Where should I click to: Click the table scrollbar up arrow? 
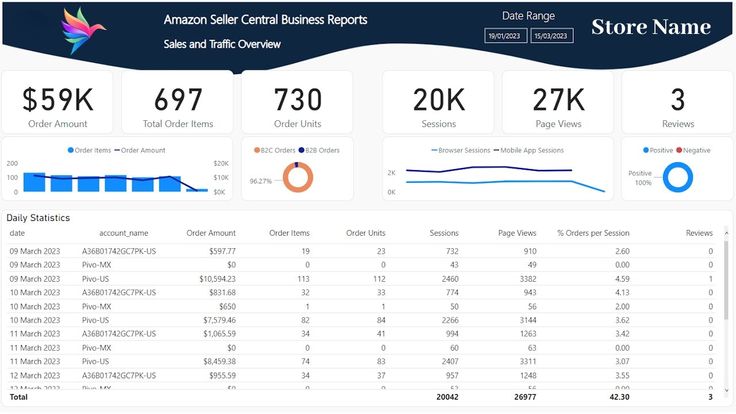tap(726, 233)
